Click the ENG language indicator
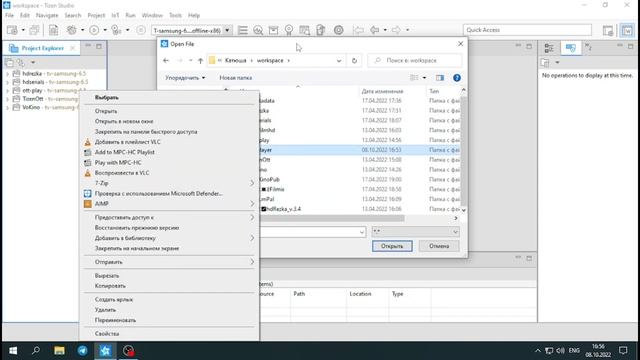 tap(574, 351)
